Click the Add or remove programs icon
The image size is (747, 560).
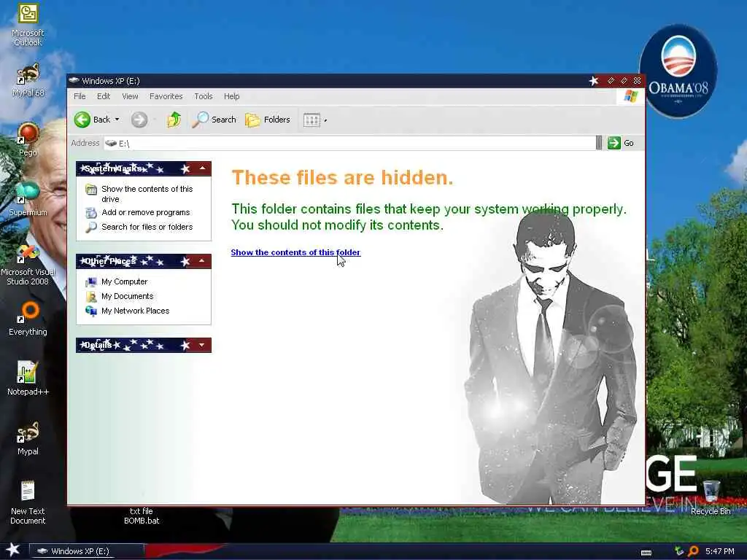click(x=91, y=212)
